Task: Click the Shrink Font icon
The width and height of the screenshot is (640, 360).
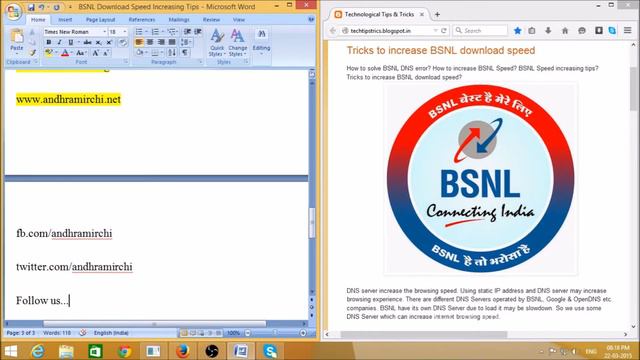Action: (106, 53)
